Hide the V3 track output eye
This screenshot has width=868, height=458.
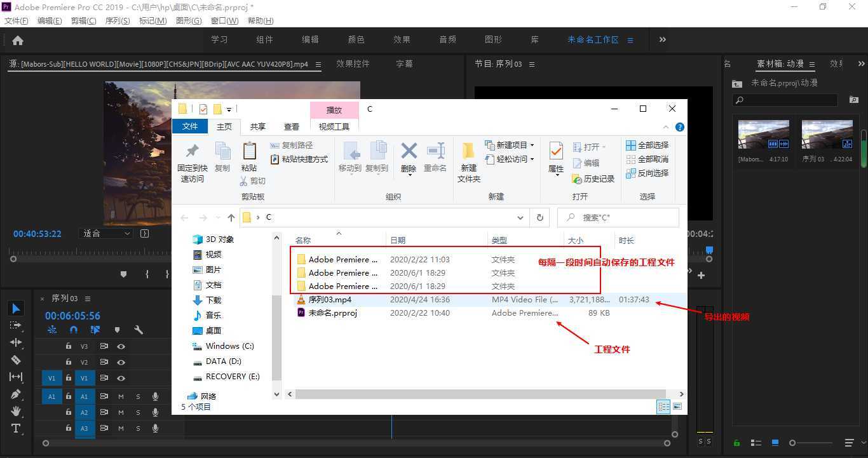pos(121,346)
